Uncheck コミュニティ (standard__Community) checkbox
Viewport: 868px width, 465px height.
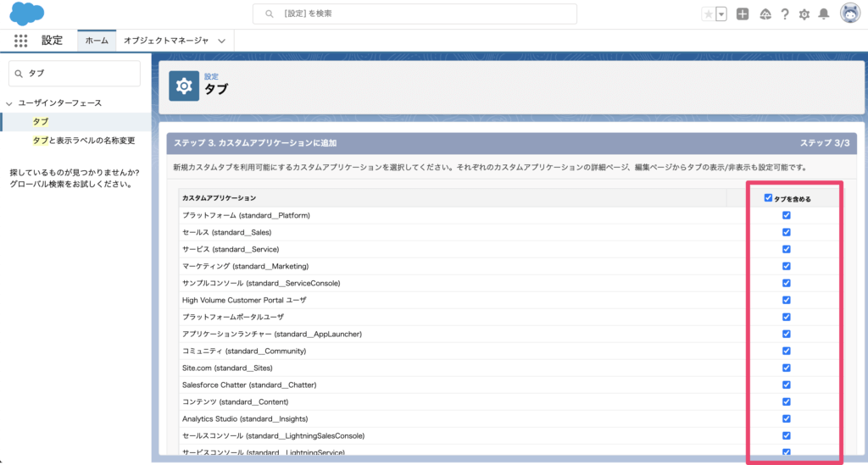(786, 352)
